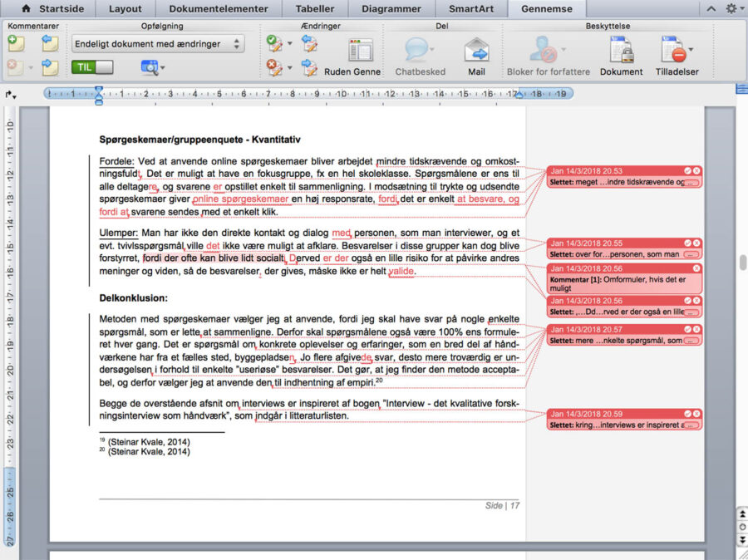Reject the change in the 20.59 balloon
Image resolution: width=748 pixels, height=560 pixels.
coord(696,414)
